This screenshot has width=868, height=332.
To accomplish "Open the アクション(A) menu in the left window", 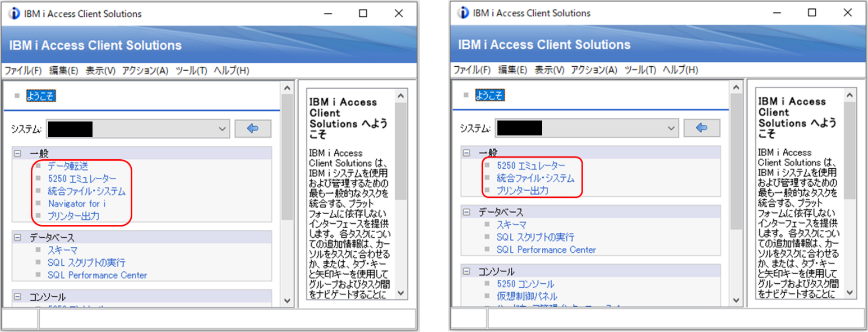I will point(145,71).
